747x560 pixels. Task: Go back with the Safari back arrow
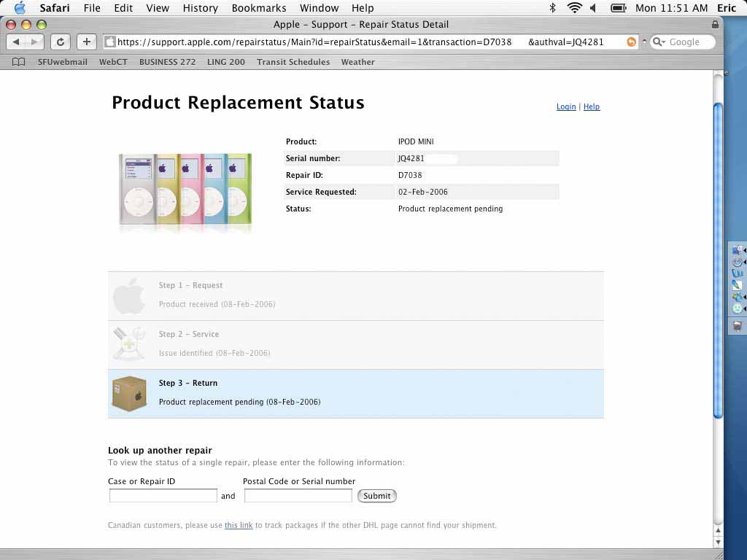tap(16, 42)
